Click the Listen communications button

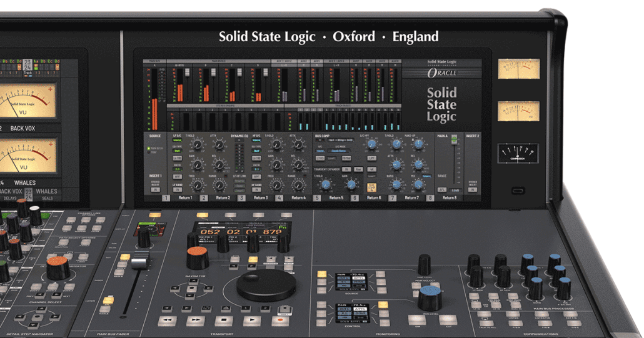513,314
